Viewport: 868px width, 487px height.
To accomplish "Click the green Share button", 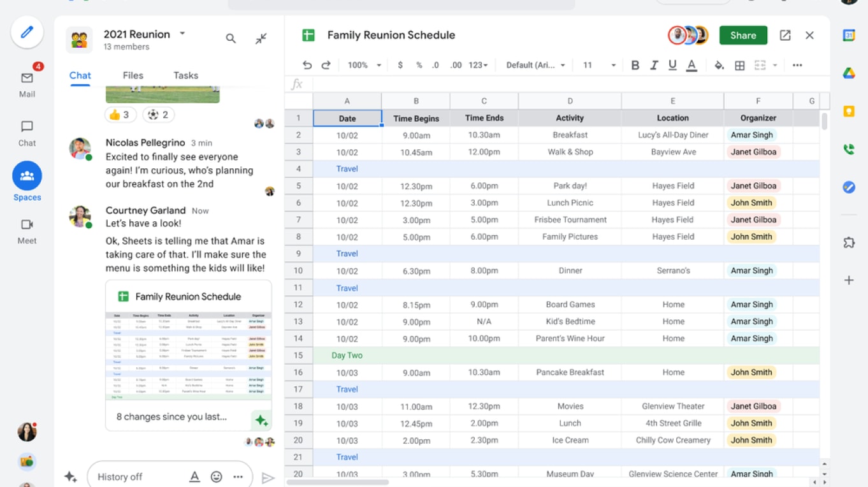I will point(743,36).
